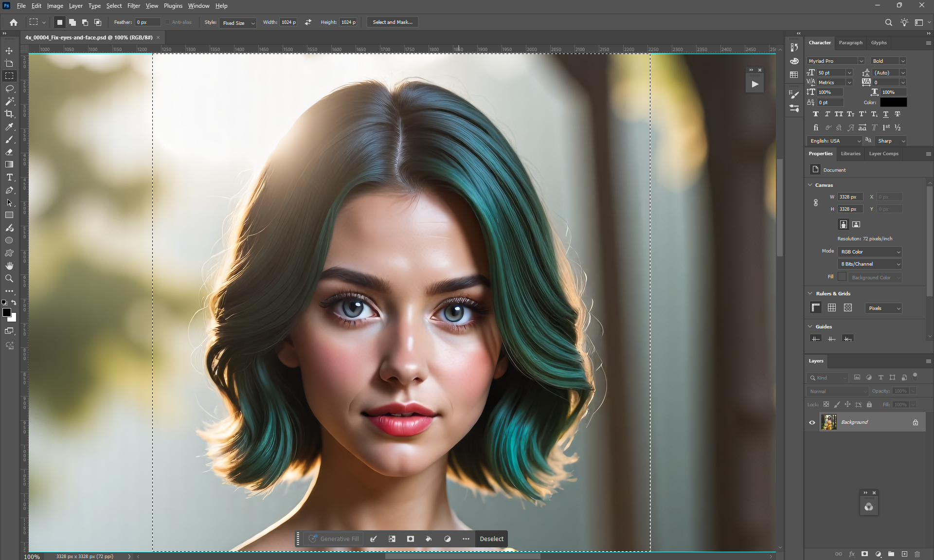Swap width and height values

click(308, 22)
